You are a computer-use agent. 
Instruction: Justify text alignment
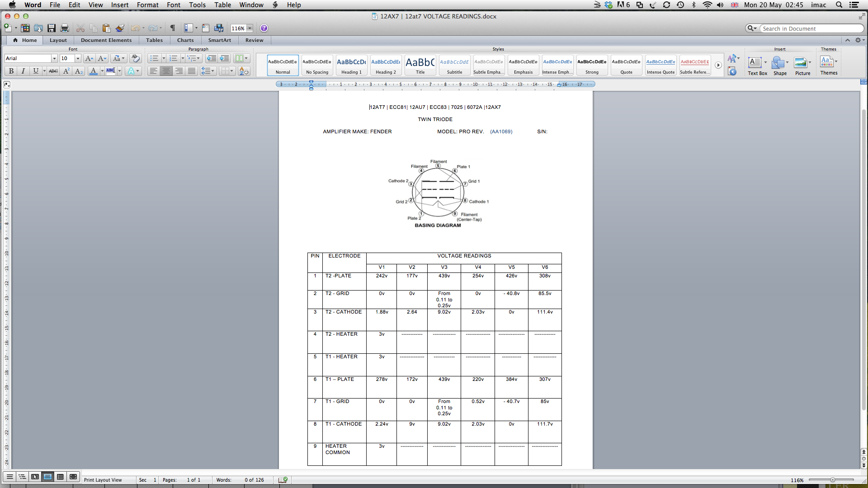(x=192, y=71)
